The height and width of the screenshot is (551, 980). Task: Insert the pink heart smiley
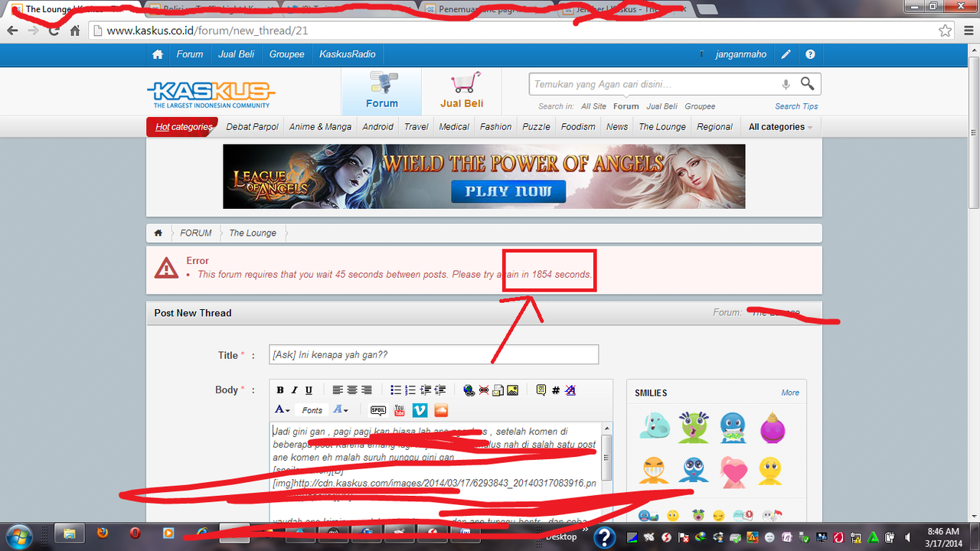(735, 472)
